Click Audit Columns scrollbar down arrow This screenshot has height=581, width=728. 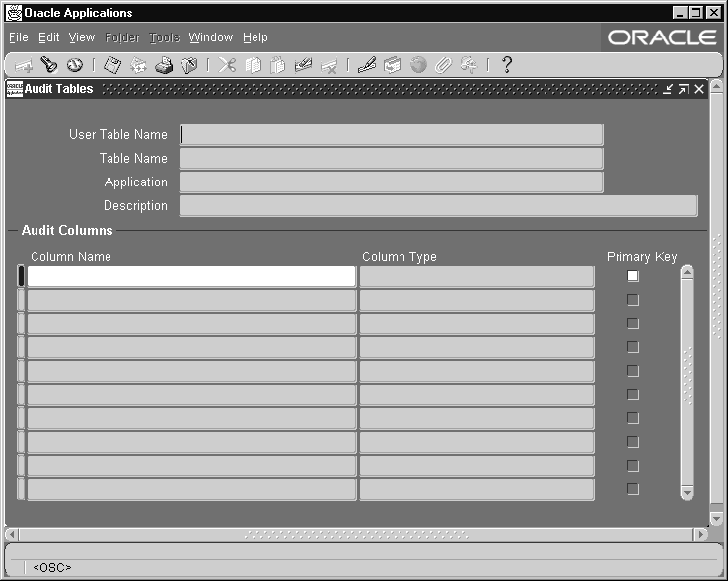688,493
